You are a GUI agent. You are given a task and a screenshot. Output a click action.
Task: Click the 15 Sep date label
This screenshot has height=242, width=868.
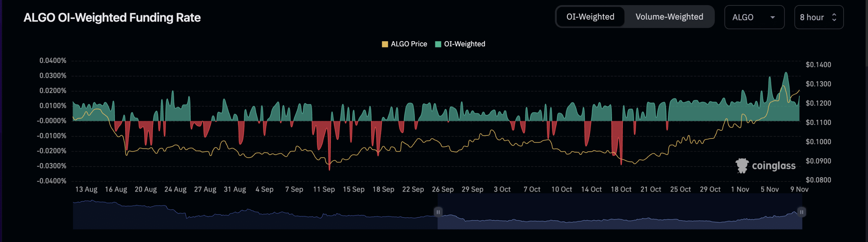354,190
